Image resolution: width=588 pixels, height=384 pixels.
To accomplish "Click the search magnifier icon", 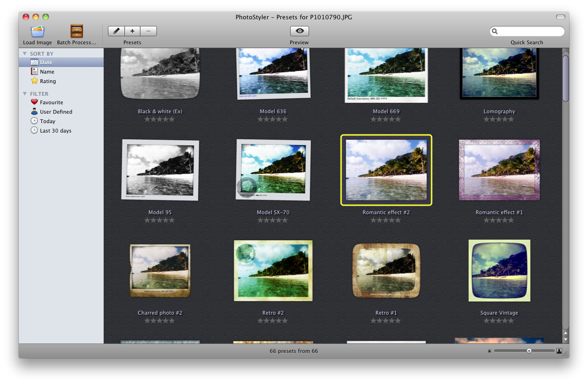I will [495, 32].
